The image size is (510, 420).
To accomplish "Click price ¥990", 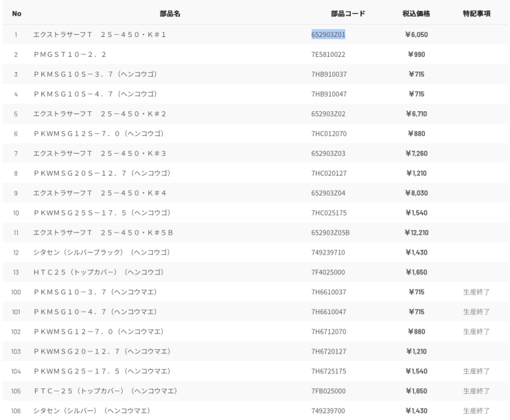I will pyautogui.click(x=417, y=54).
